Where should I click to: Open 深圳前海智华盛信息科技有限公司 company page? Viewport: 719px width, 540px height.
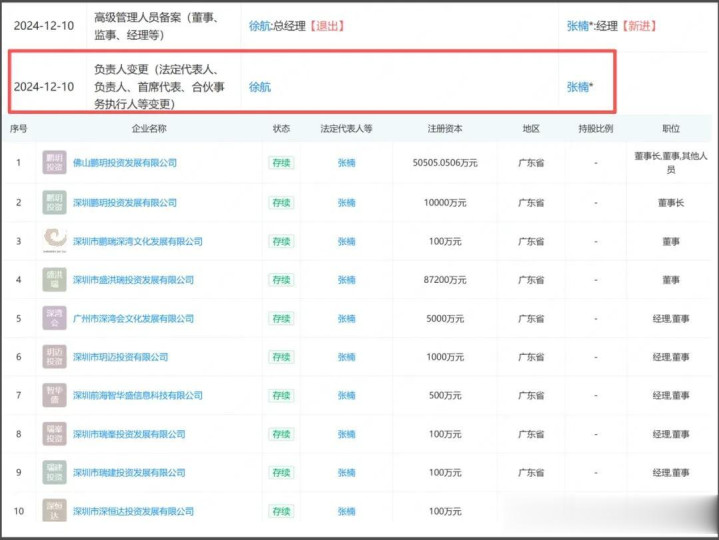142,396
